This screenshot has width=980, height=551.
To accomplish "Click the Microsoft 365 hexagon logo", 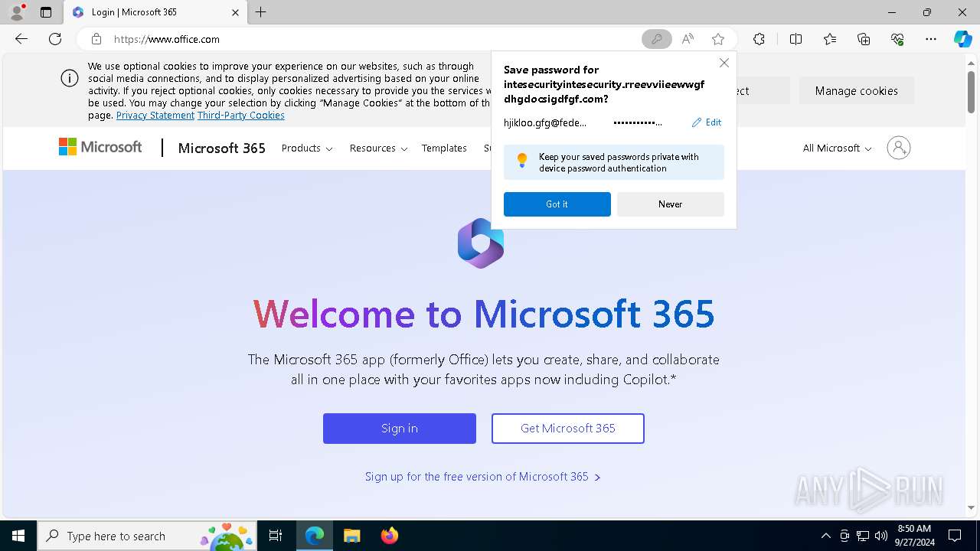I will pyautogui.click(x=481, y=243).
